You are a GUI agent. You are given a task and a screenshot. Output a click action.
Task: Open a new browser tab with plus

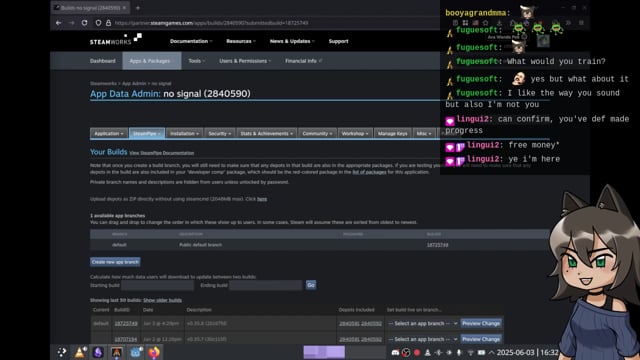(x=138, y=8)
